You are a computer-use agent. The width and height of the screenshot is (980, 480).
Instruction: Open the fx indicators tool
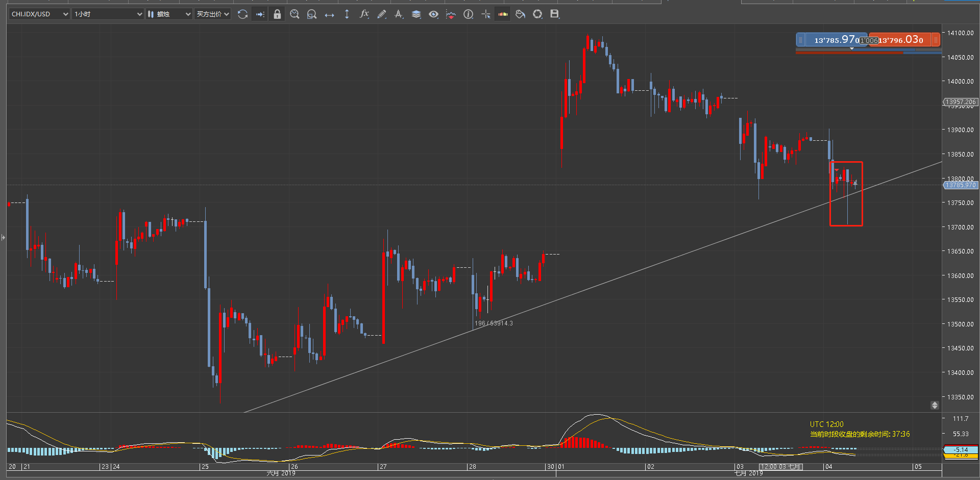coord(364,14)
